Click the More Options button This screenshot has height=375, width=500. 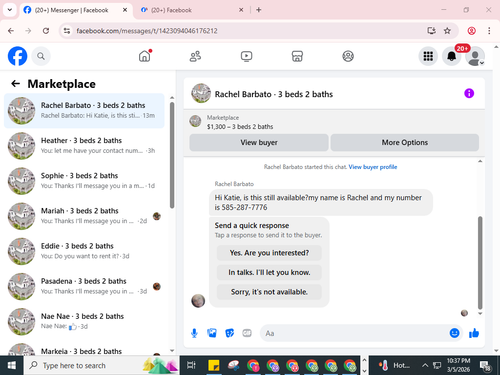pyautogui.click(x=405, y=143)
